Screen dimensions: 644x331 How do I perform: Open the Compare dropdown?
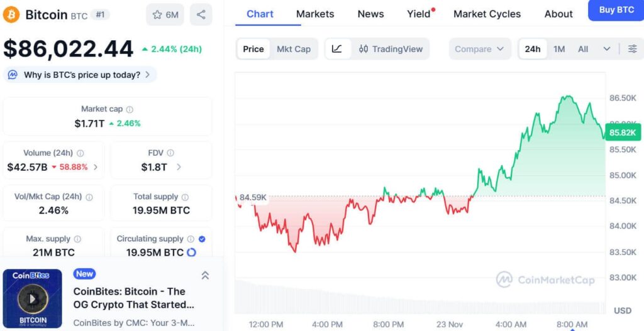pos(480,49)
